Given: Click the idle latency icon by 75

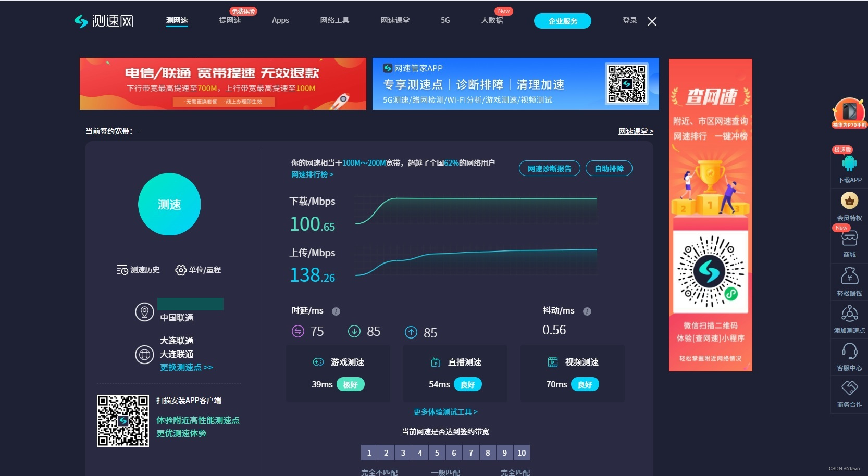Looking at the screenshot, I should coord(298,331).
